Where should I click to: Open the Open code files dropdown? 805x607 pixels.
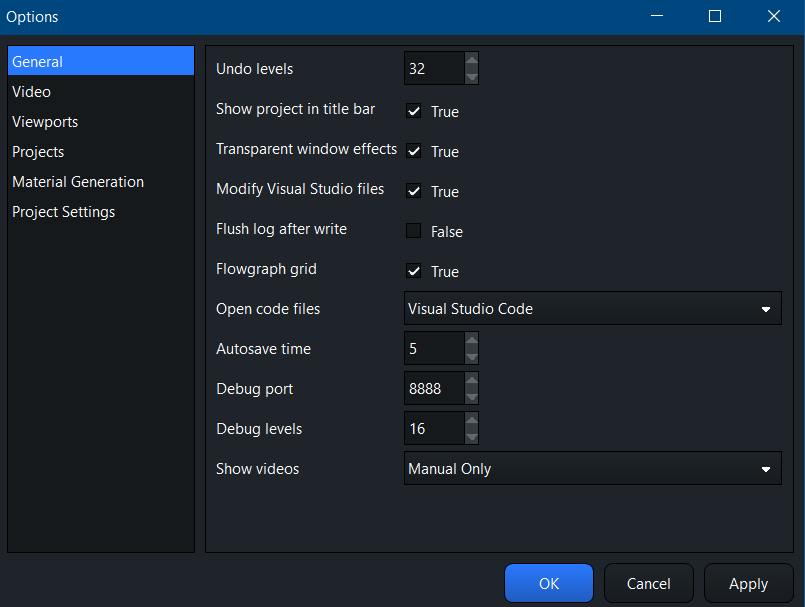592,309
